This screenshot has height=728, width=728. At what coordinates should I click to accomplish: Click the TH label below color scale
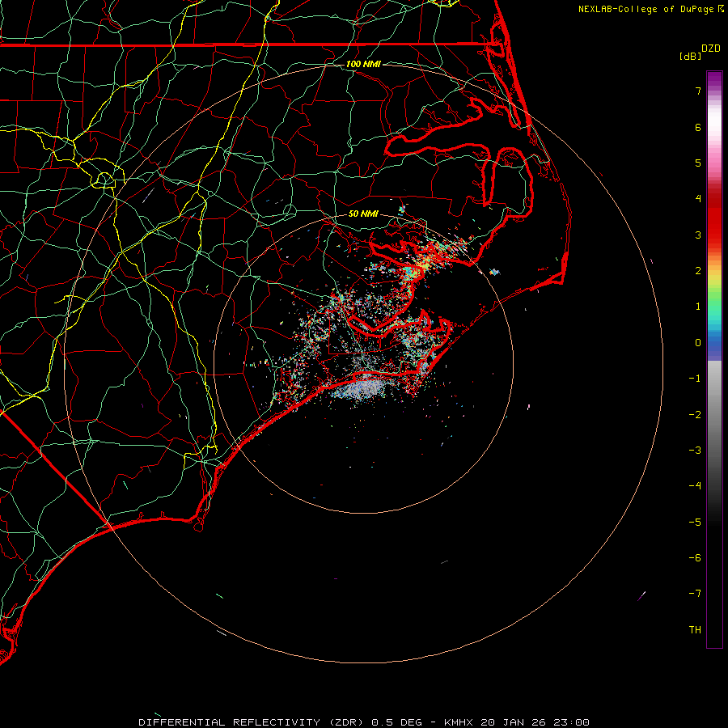coord(695,629)
